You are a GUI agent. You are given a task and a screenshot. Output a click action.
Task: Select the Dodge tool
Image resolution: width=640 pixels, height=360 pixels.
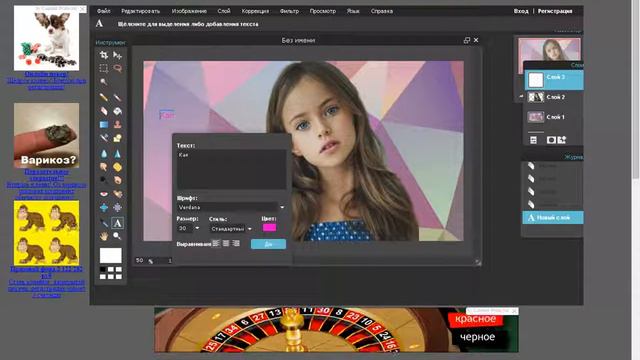[x=104, y=180]
